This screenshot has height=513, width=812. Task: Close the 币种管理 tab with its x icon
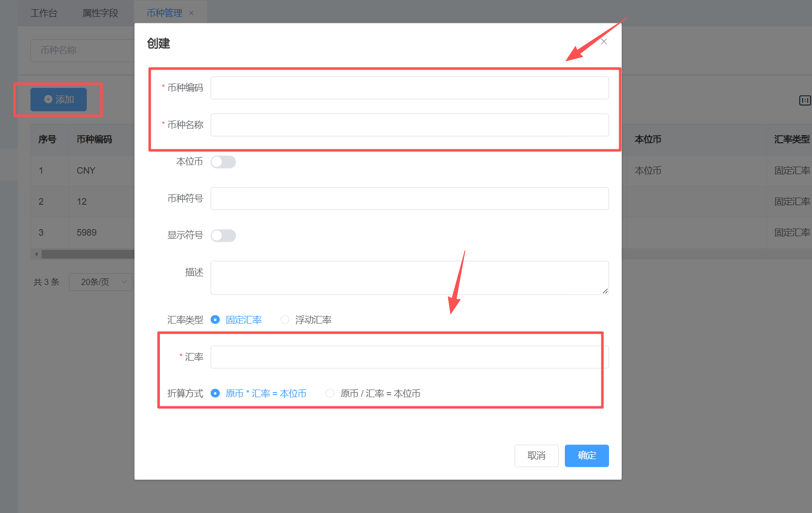coord(191,13)
